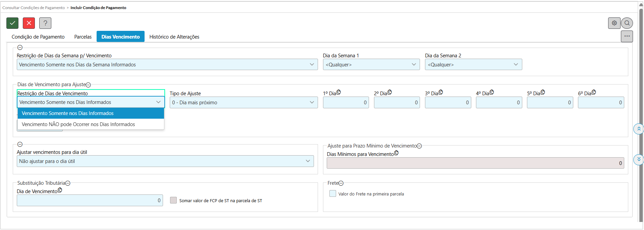Open Ajustar vencimentos para dia útil dropdown

click(165, 161)
